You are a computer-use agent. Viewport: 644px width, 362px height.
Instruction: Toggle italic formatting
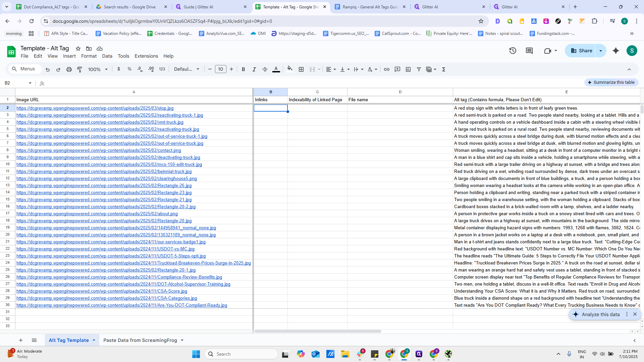pos(254,69)
